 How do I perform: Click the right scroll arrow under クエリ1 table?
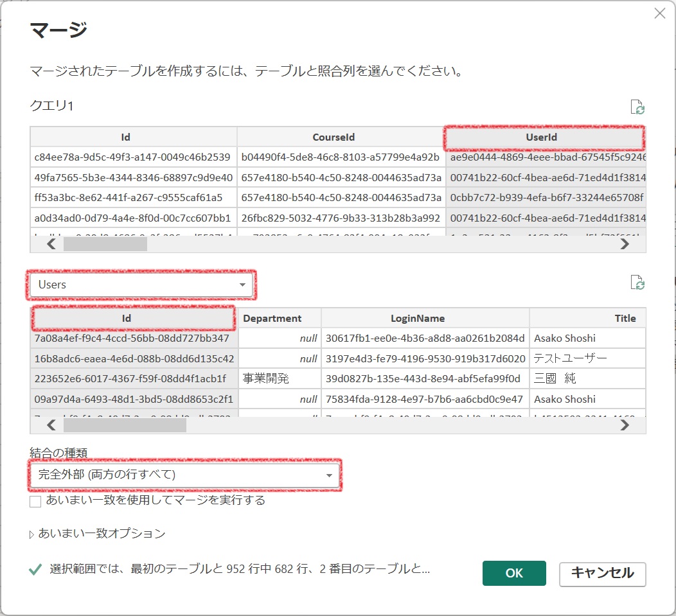[x=625, y=244]
